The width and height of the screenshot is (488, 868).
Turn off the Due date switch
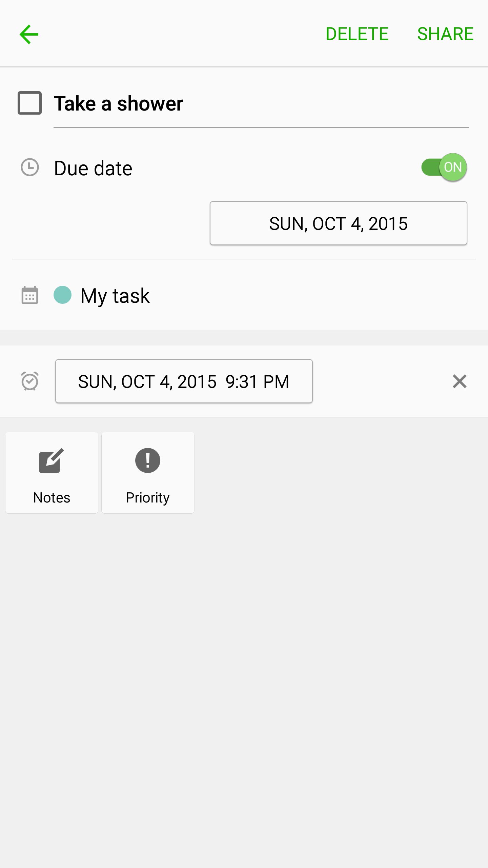point(444,167)
